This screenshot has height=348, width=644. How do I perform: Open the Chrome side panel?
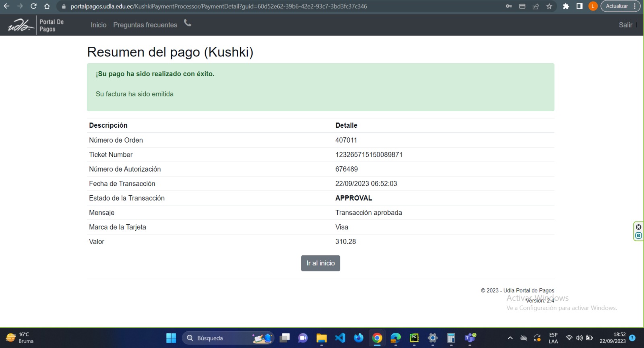pos(580,6)
